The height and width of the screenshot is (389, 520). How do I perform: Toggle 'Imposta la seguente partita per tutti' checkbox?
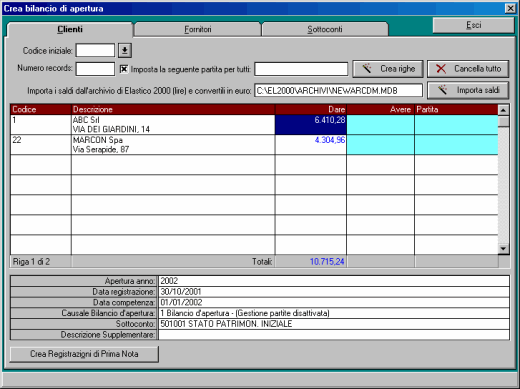[124, 69]
